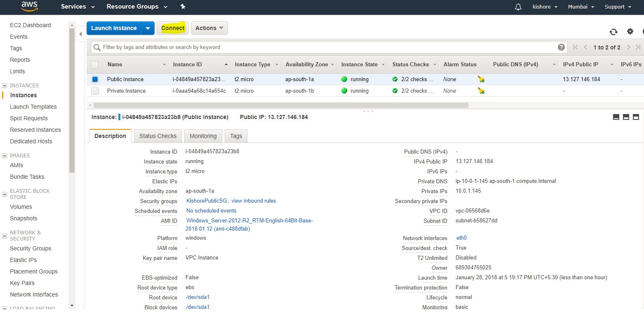Click alarm icon for Public Instance row
The height and width of the screenshot is (313, 644).
click(x=481, y=79)
